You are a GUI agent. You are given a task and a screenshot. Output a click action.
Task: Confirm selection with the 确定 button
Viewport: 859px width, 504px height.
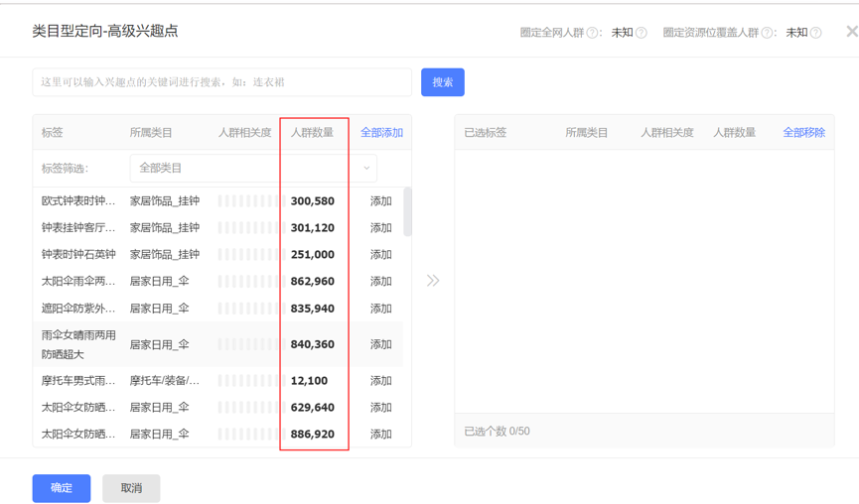click(62, 488)
